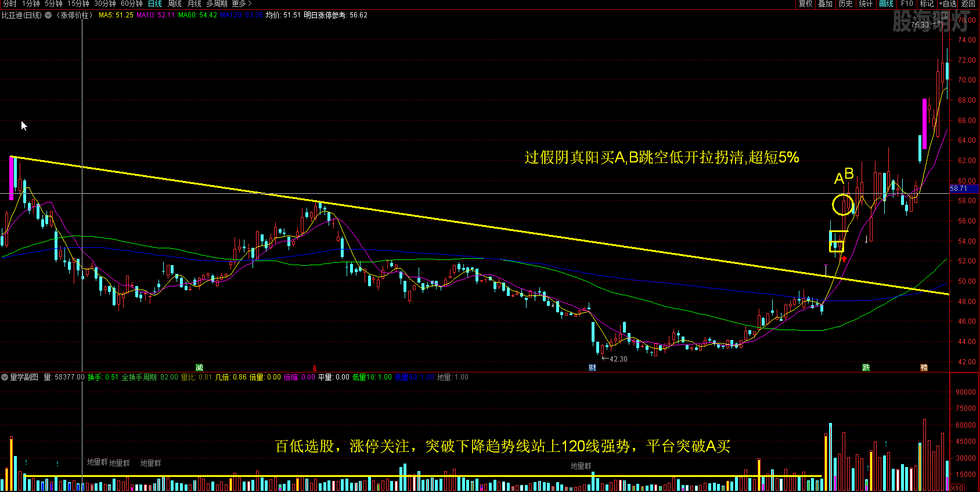Click the 倍缩: 0.00 value

300,377
